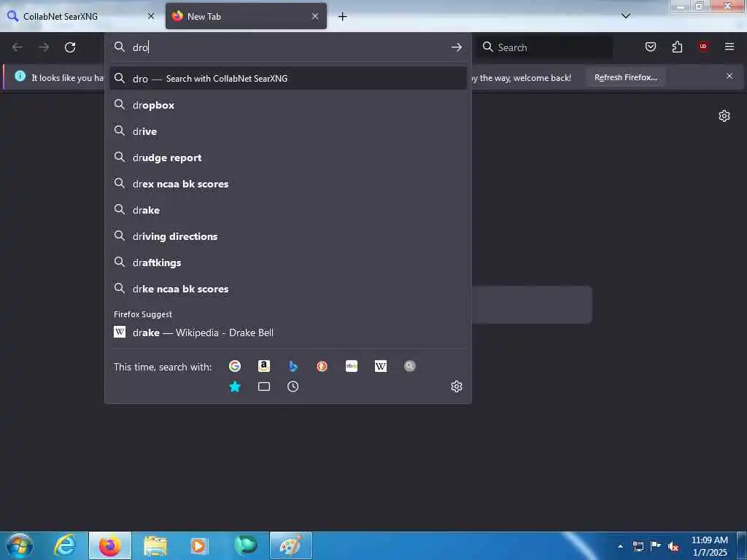Click inside the address bar text field
This screenshot has width=747, height=560.
click(x=288, y=47)
